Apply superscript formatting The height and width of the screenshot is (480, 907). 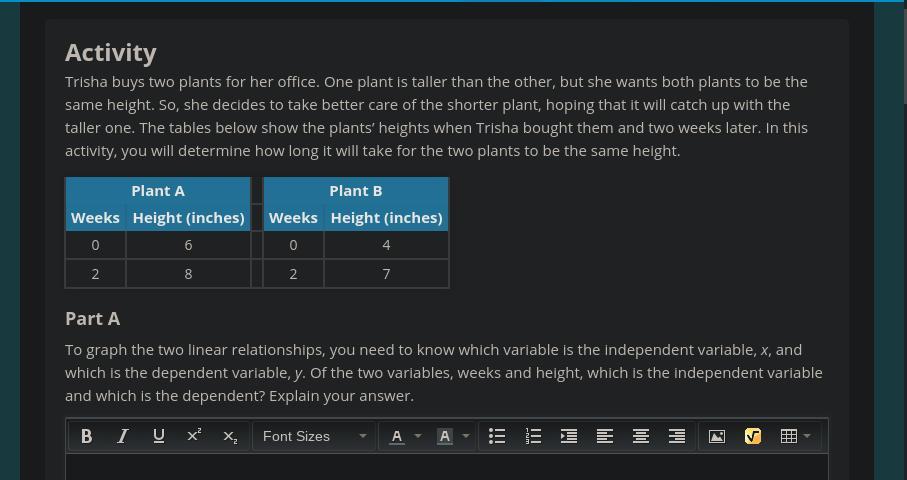click(194, 436)
